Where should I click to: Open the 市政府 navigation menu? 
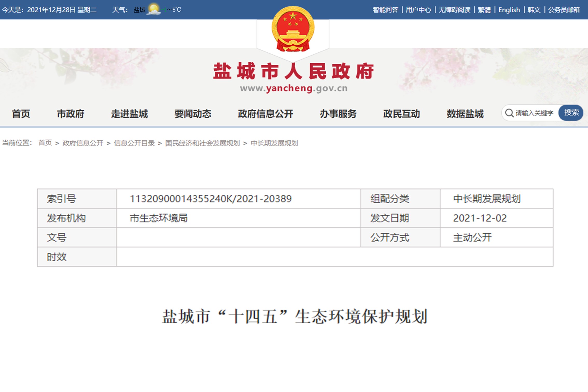tap(71, 114)
